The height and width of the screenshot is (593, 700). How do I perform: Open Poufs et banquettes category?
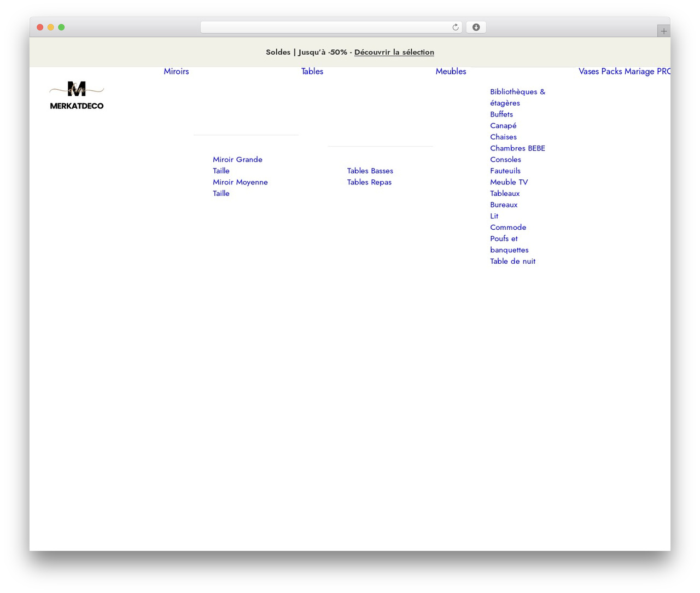click(509, 245)
